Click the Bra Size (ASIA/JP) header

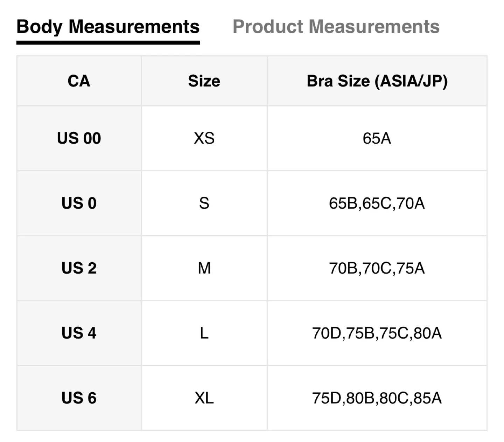pos(377,81)
